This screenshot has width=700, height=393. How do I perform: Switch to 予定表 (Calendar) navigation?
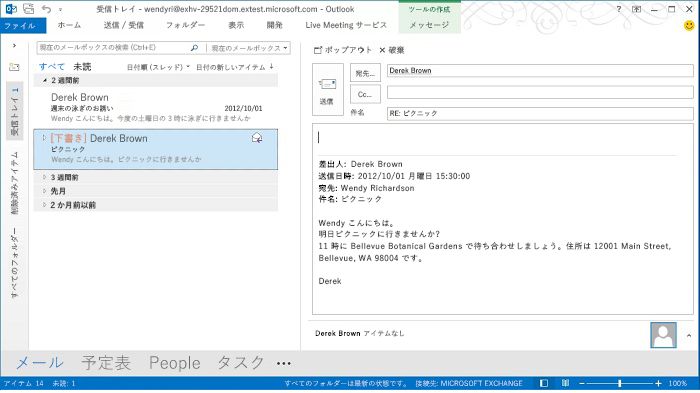106,362
